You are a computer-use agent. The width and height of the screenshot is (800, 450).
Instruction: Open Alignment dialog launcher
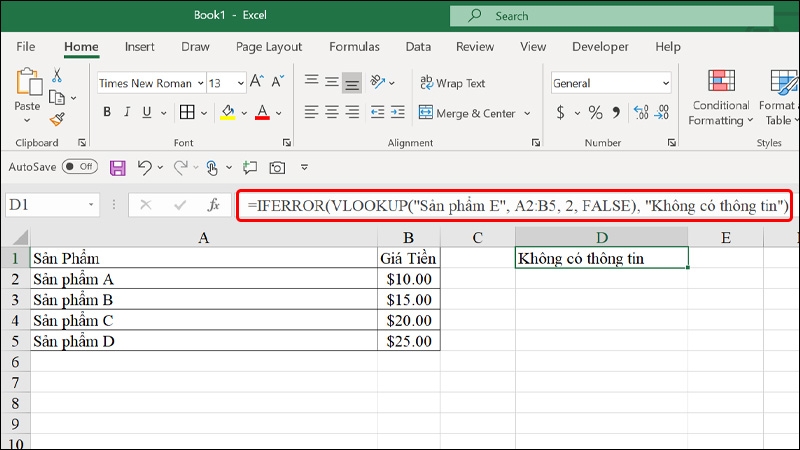pos(536,143)
